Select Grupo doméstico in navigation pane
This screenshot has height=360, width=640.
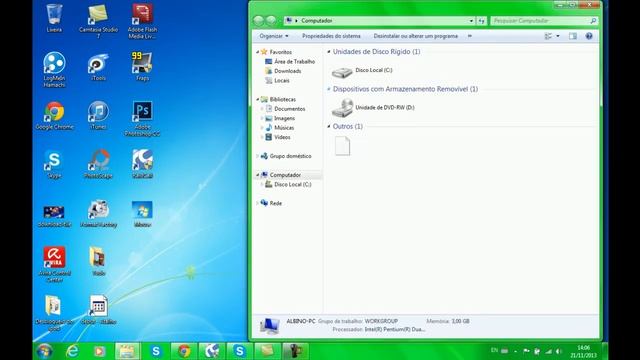pos(286,156)
